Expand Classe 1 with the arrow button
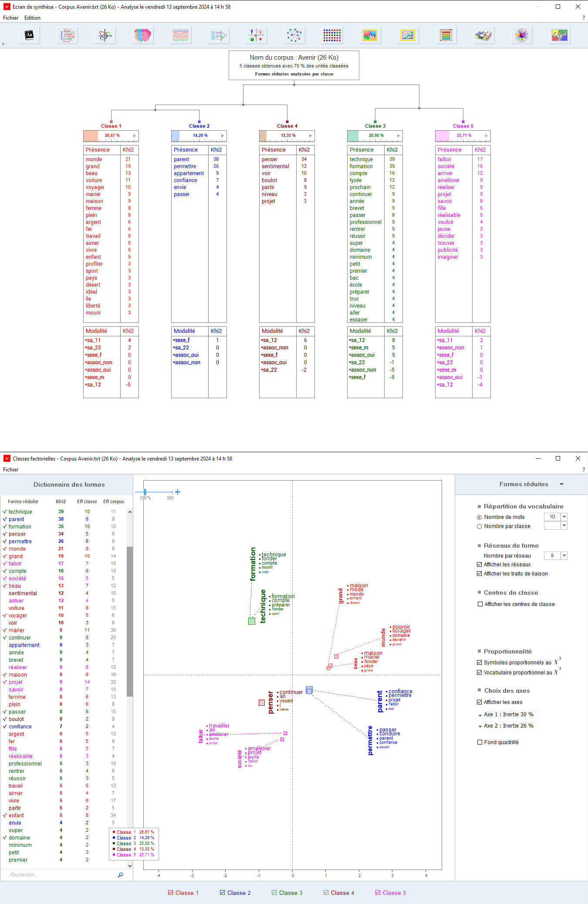 (x=134, y=136)
